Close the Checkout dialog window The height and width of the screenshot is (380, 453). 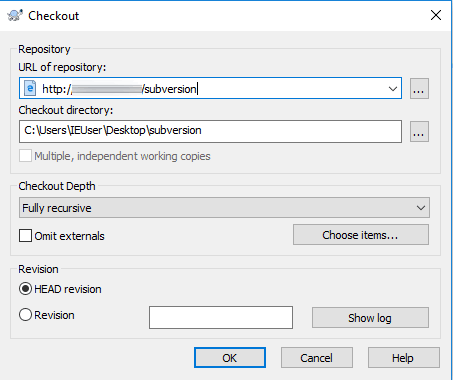[436, 15]
